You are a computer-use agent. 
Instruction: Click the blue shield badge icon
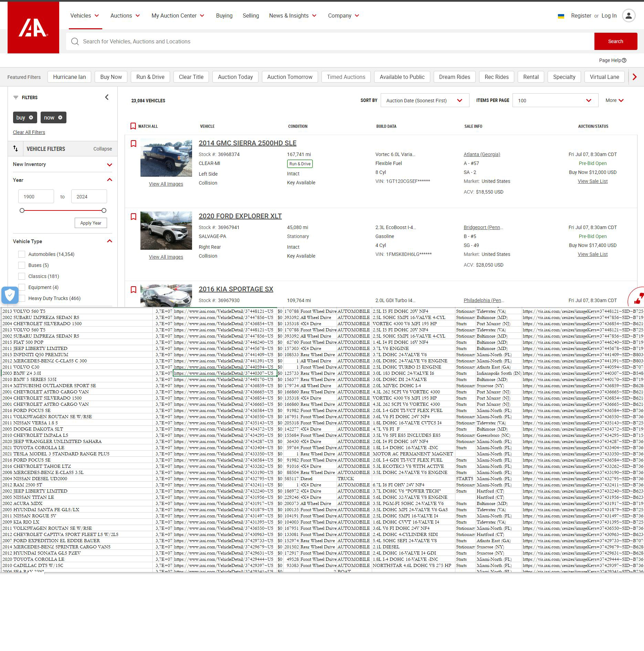coord(10,295)
